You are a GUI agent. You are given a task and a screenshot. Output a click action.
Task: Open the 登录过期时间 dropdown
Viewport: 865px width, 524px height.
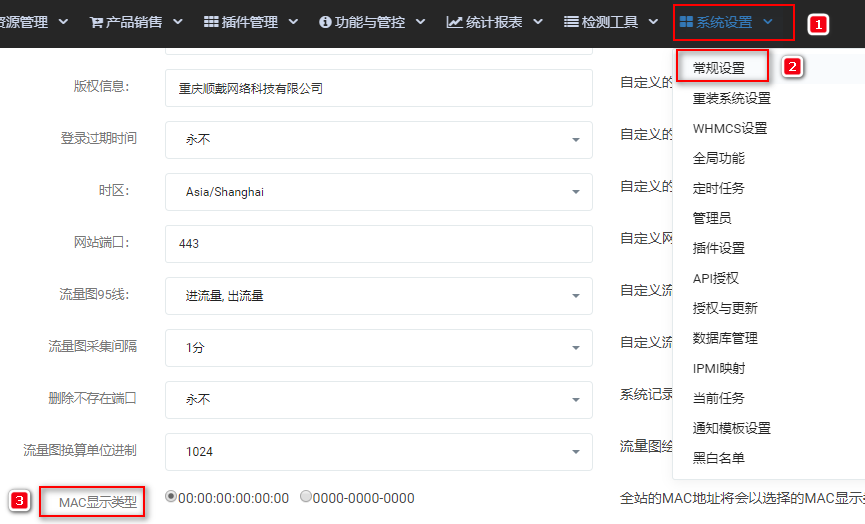[378, 140]
